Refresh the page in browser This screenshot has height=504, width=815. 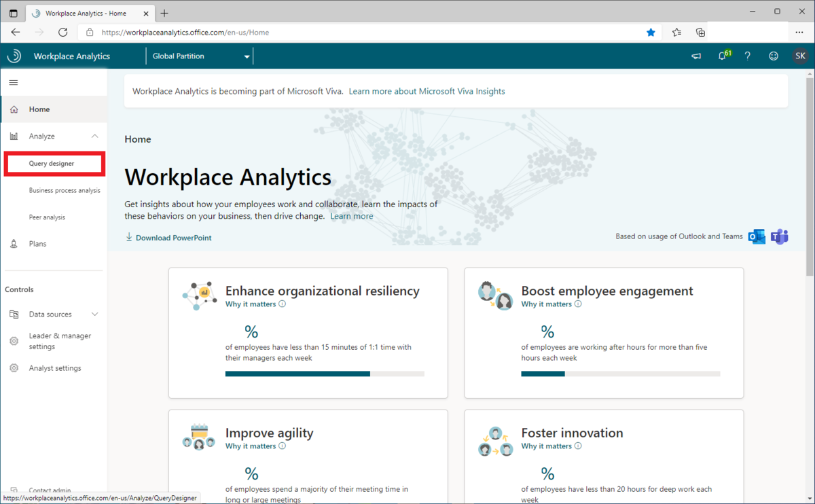click(62, 32)
